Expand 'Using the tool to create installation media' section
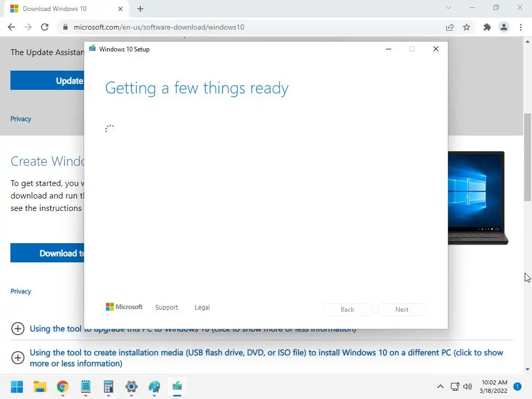 coord(18,357)
